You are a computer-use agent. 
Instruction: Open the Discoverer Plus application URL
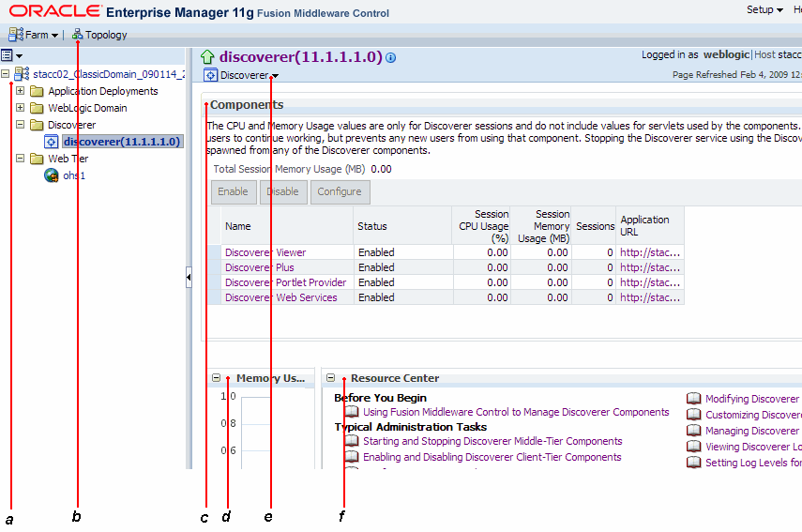650,267
